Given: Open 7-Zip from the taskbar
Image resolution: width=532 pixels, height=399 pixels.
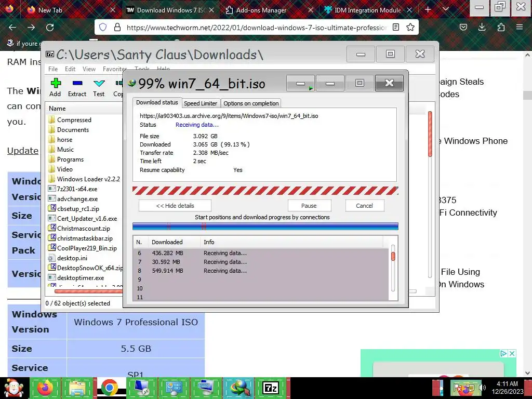Looking at the screenshot, I should click(x=271, y=388).
